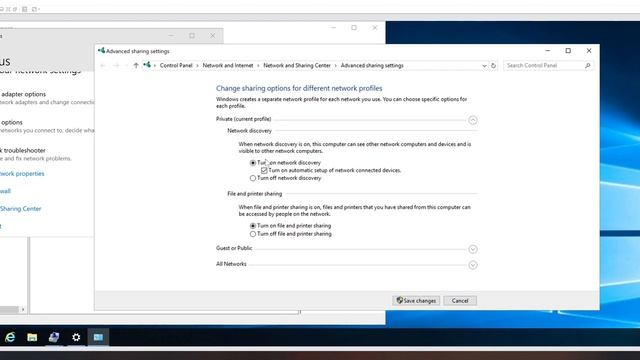Click the network icon in the address bar

click(147, 65)
